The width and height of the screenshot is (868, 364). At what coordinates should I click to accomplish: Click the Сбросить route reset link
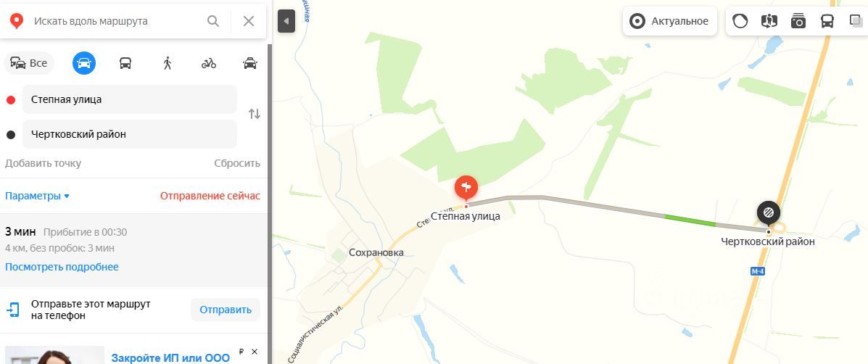[237, 163]
